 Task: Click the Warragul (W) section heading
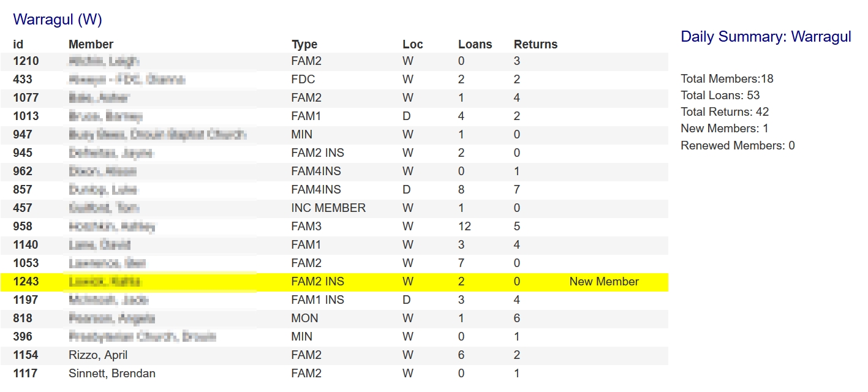tap(57, 20)
